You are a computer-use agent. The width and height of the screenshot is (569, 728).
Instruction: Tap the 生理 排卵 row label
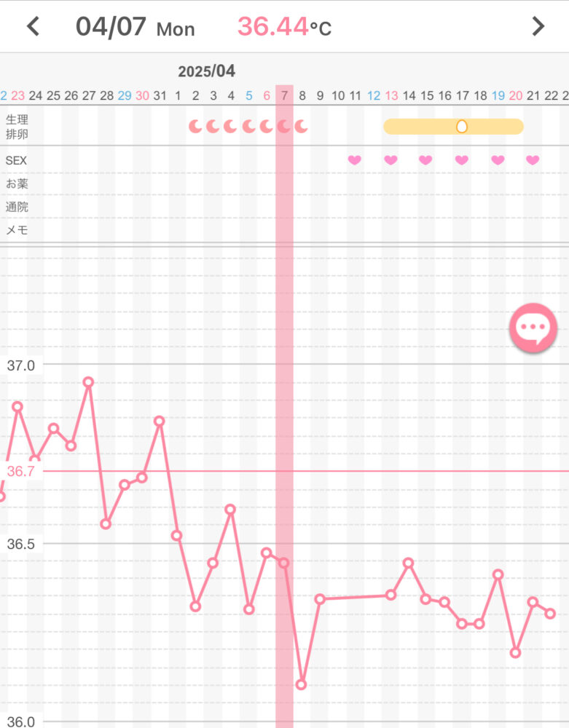[17, 127]
